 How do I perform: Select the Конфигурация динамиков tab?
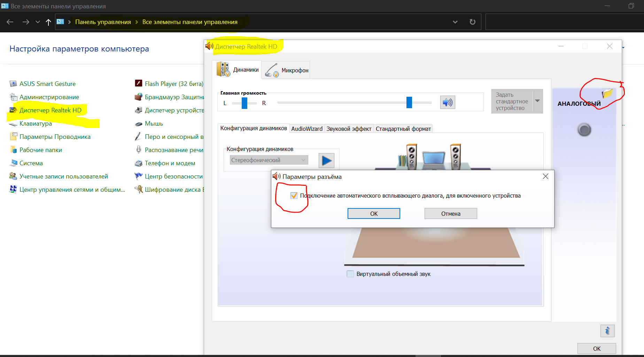point(254,128)
